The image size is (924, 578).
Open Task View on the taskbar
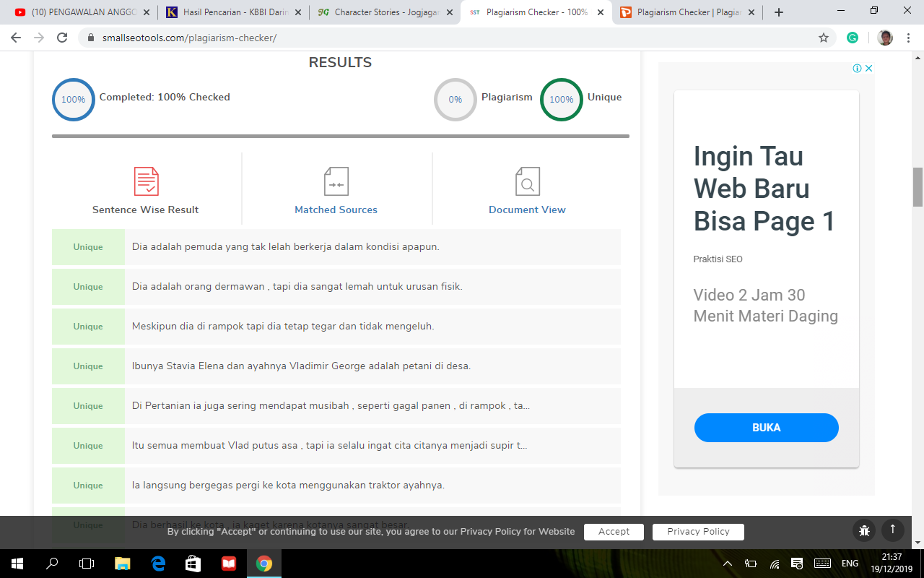87,564
